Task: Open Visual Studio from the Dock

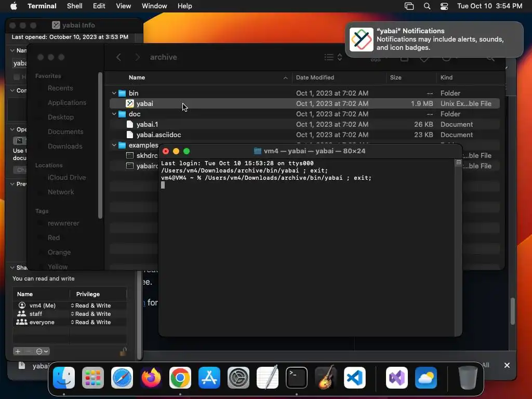Action: [396, 378]
